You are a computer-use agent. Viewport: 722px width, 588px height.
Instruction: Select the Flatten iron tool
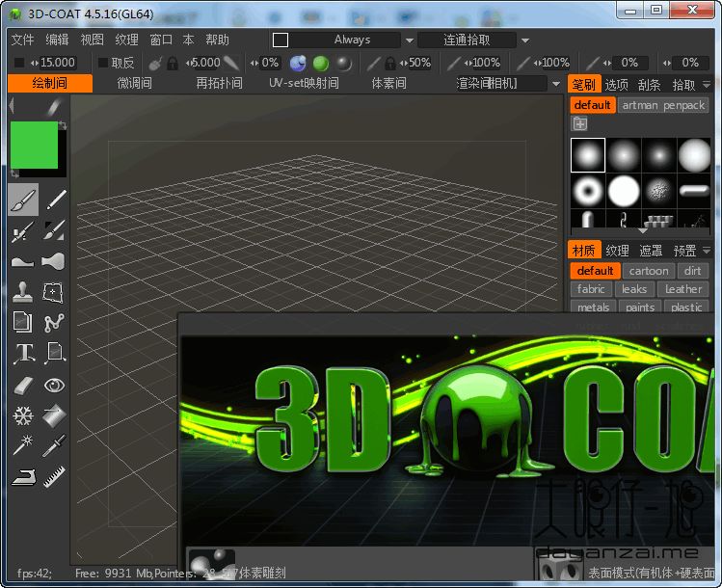tap(24, 477)
